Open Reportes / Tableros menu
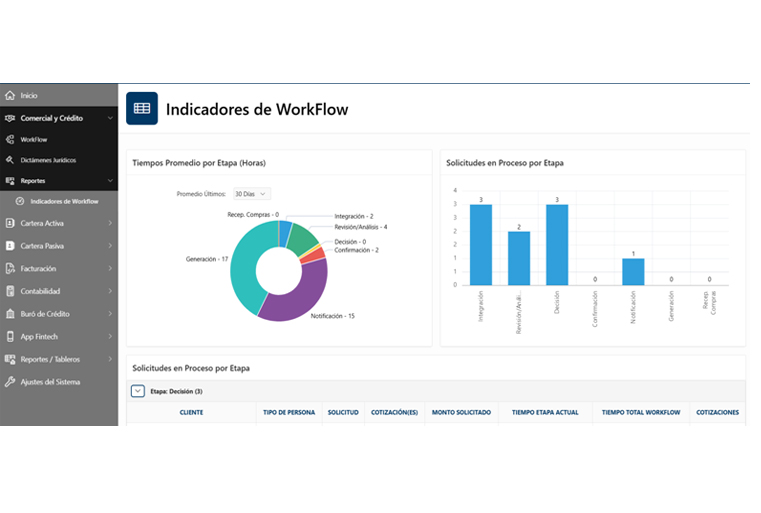This screenshot has width=761, height=513. click(x=50, y=359)
